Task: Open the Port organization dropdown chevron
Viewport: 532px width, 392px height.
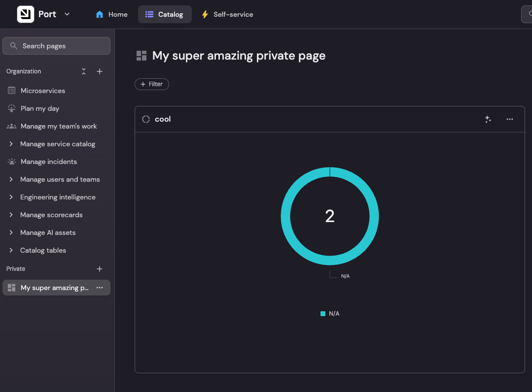Action: click(67, 14)
